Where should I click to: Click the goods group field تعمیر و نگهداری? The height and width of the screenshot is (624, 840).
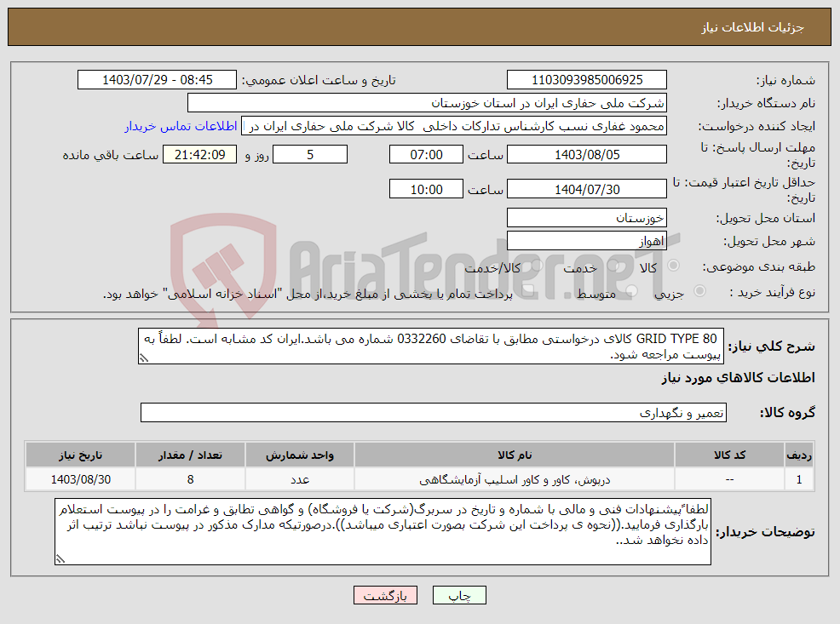click(434, 413)
